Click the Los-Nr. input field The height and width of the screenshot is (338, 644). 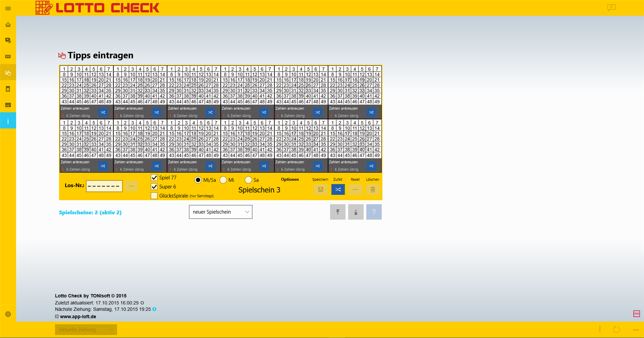click(104, 186)
